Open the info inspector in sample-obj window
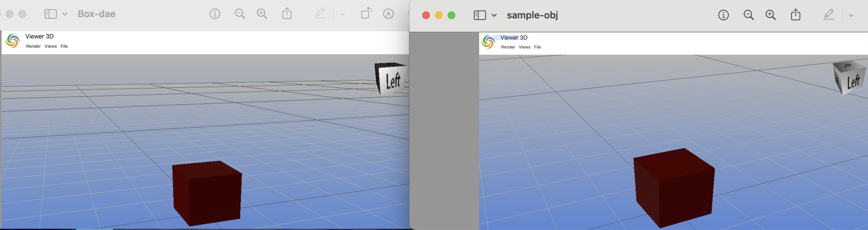868x230 pixels. tap(723, 15)
